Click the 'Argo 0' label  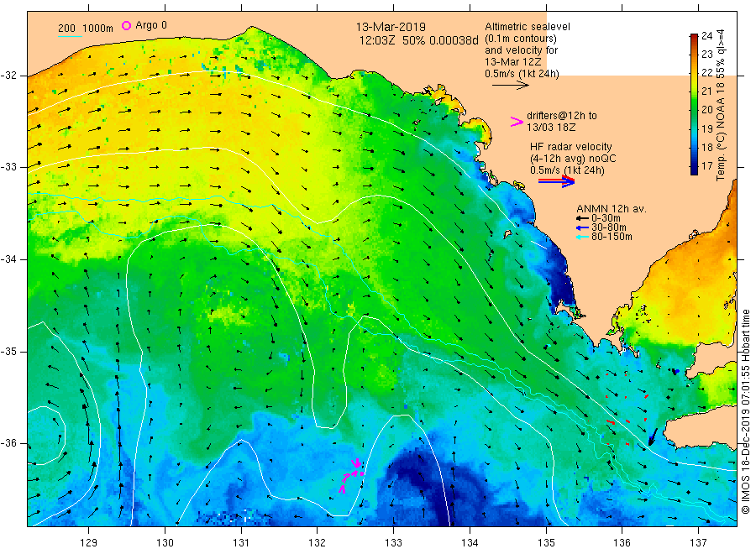point(151,25)
